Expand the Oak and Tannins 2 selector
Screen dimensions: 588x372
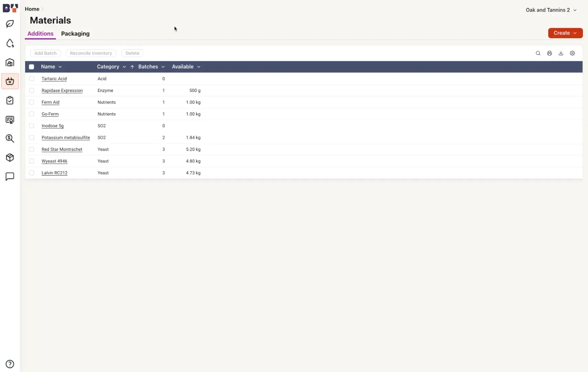(551, 10)
